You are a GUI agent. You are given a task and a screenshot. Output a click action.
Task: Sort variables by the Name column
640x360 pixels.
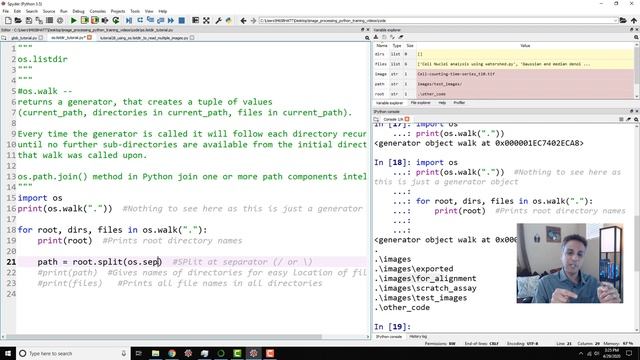[382, 46]
